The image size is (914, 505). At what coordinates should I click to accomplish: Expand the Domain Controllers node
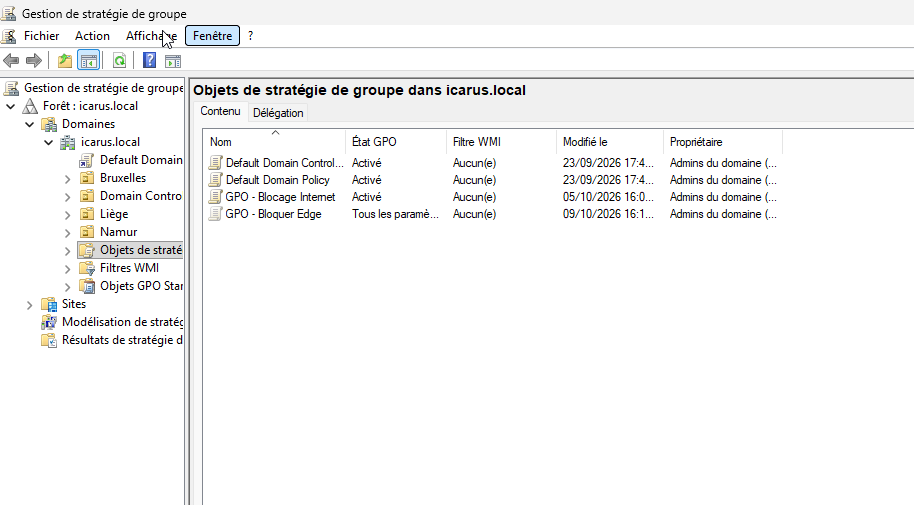coord(68,197)
